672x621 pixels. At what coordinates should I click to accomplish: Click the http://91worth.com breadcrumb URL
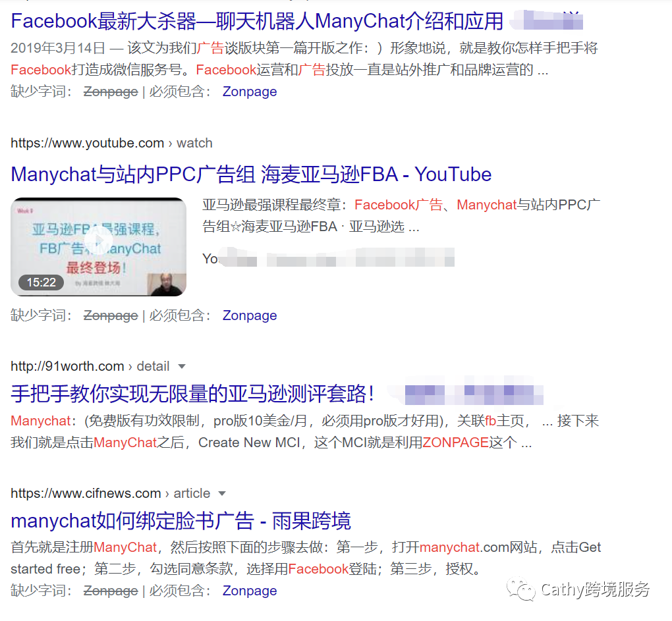pyautogui.click(x=67, y=366)
